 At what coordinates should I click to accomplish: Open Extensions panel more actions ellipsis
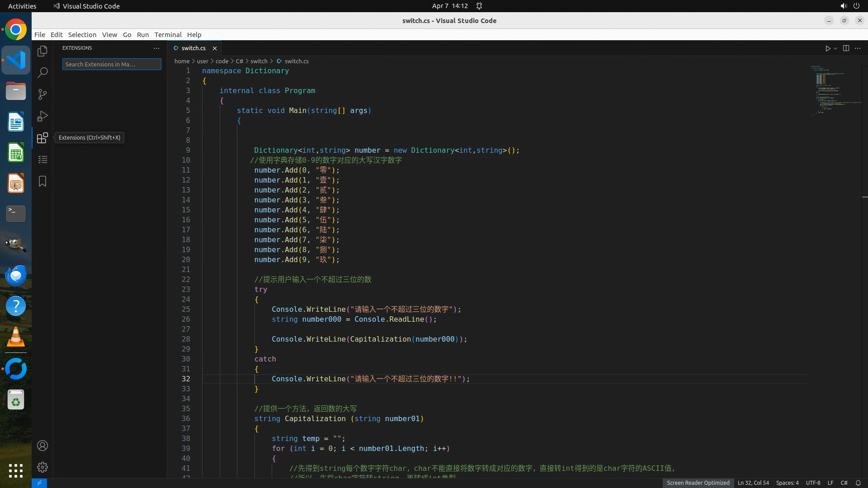pos(156,48)
